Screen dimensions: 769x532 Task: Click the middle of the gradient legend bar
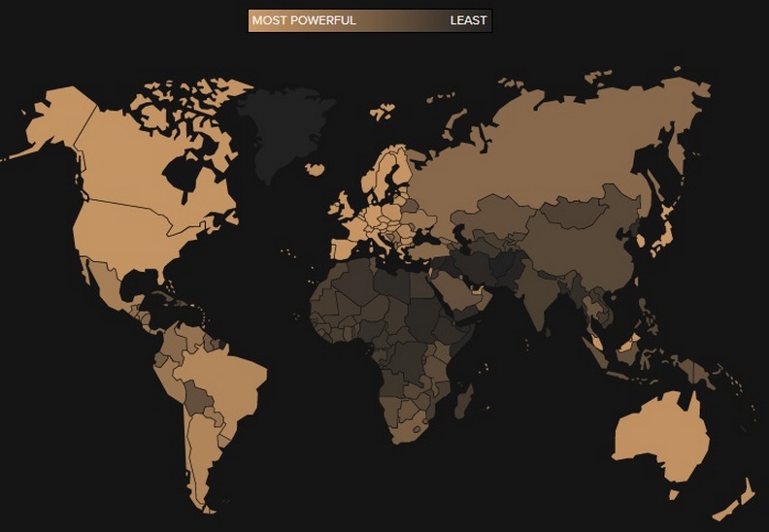pyautogui.click(x=370, y=20)
